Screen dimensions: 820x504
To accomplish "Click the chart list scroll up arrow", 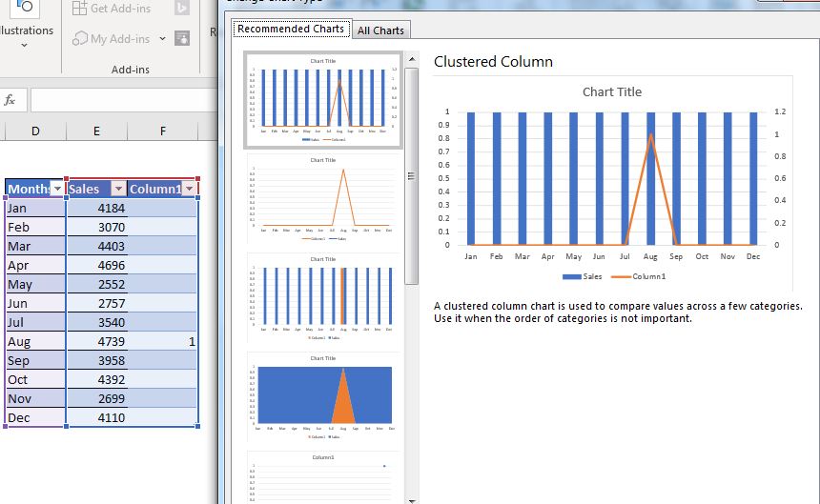I will pyautogui.click(x=412, y=59).
